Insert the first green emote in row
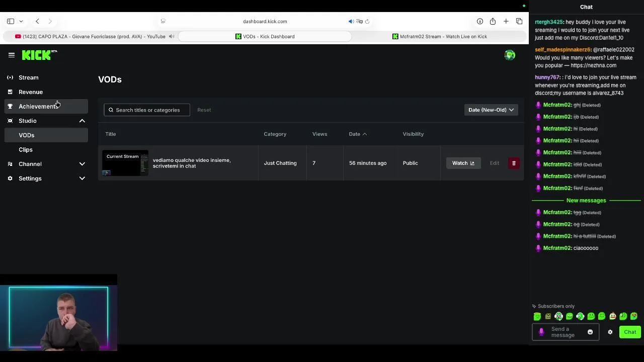 [x=537, y=316]
